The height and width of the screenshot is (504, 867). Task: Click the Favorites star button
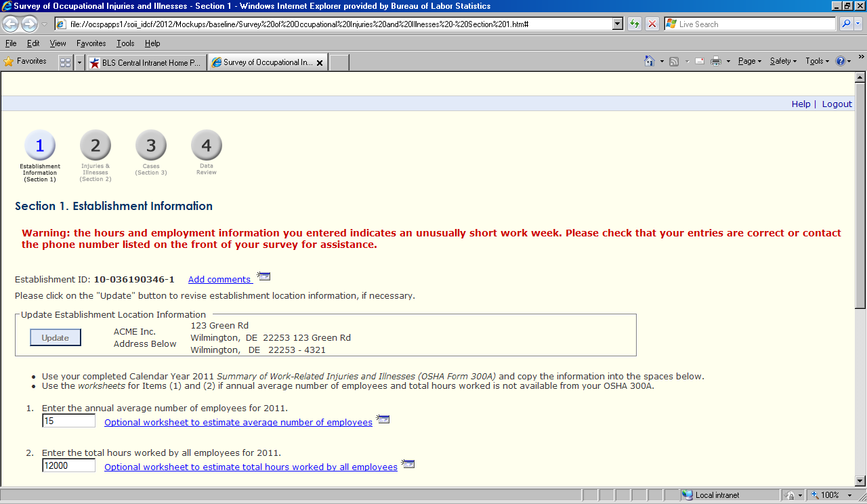click(26, 62)
